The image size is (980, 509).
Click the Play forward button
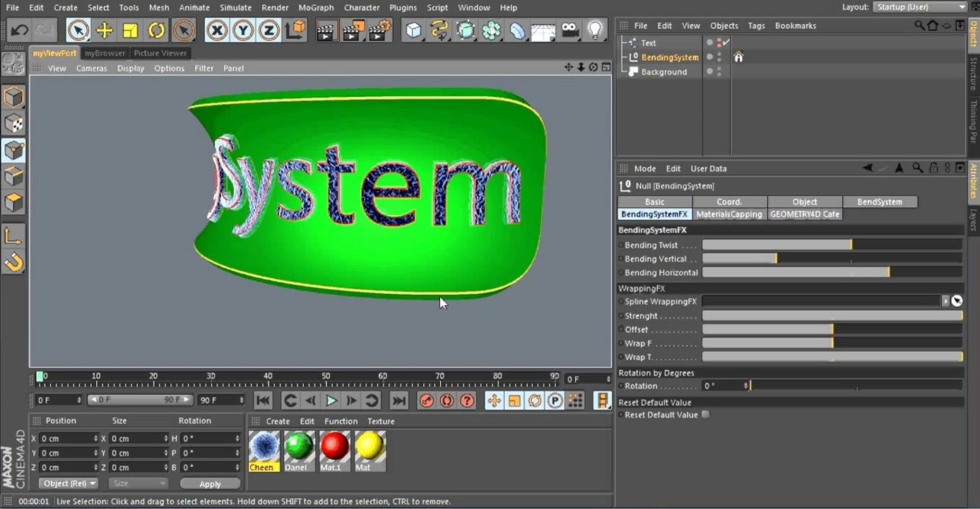(x=331, y=401)
